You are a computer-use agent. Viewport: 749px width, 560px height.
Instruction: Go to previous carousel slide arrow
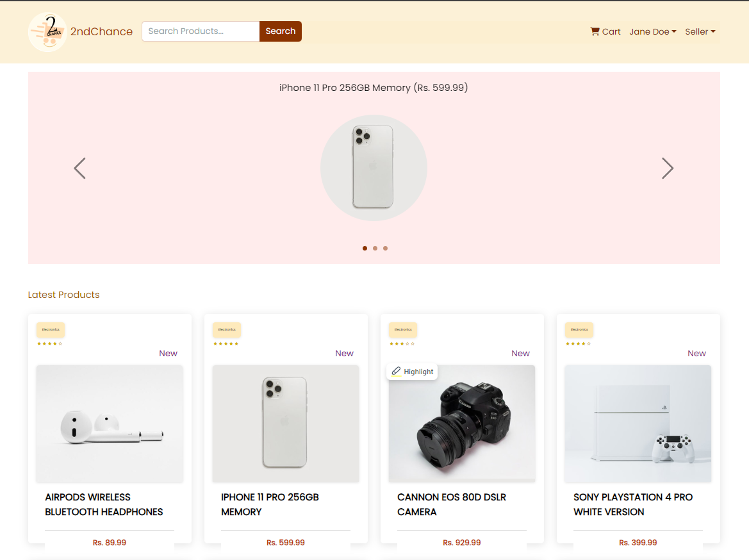(x=79, y=169)
